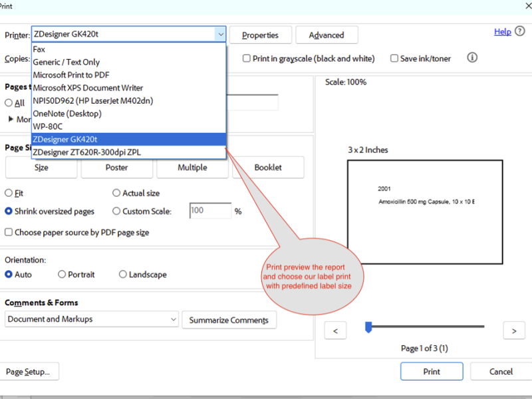The height and width of the screenshot is (399, 532).
Task: Switch to Poster page sizing
Action: coord(117,168)
